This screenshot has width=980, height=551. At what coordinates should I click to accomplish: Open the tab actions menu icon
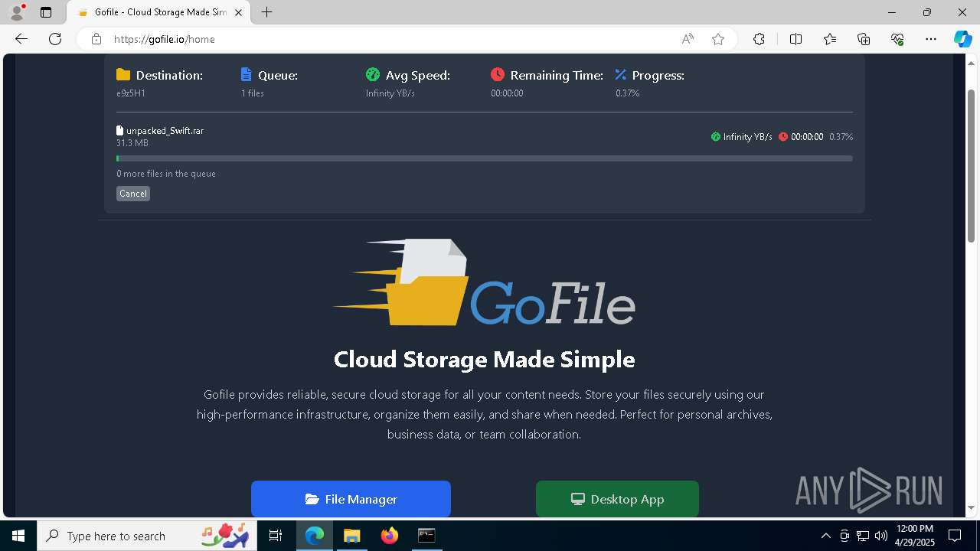pos(46,12)
